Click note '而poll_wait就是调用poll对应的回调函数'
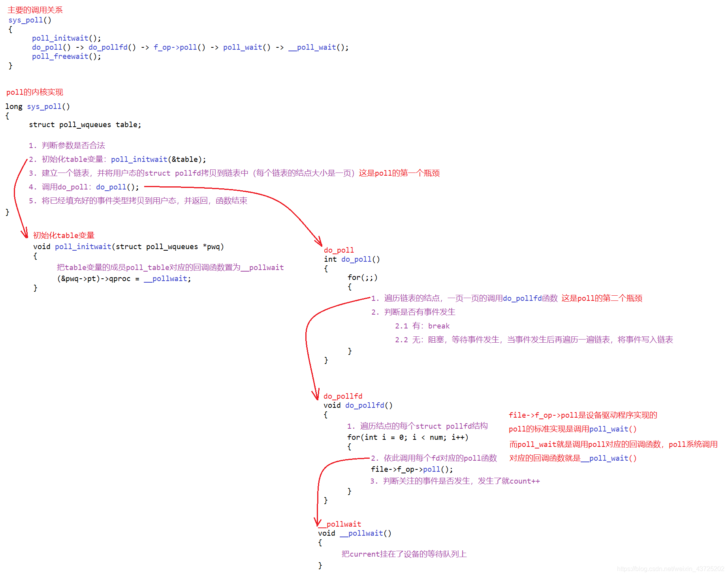This screenshot has height=576, width=728. tap(613, 444)
